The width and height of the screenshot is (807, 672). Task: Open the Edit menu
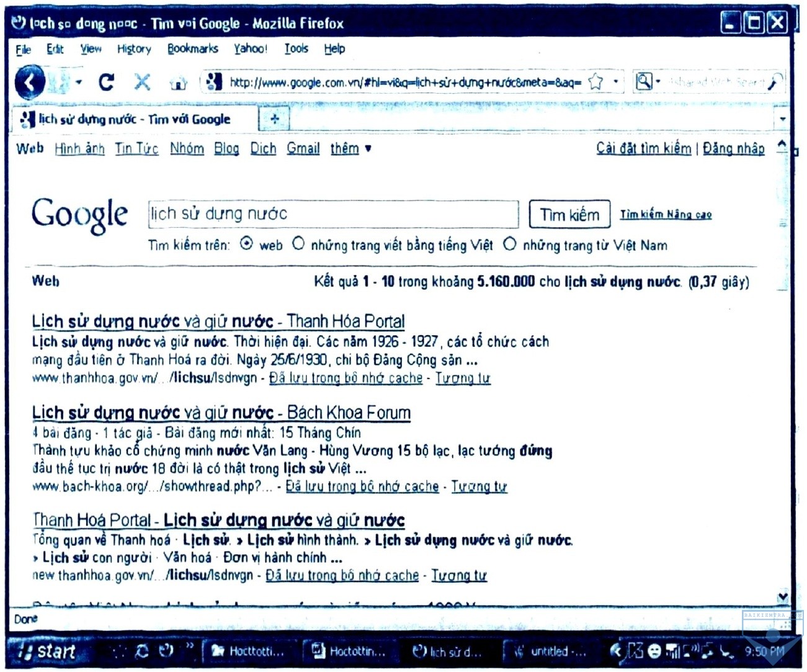(x=55, y=49)
